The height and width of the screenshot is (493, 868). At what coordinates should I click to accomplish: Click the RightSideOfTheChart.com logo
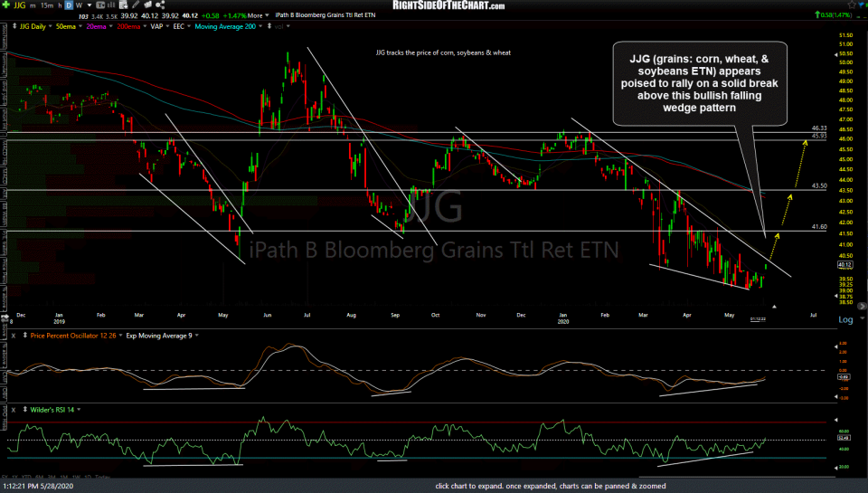(448, 5)
